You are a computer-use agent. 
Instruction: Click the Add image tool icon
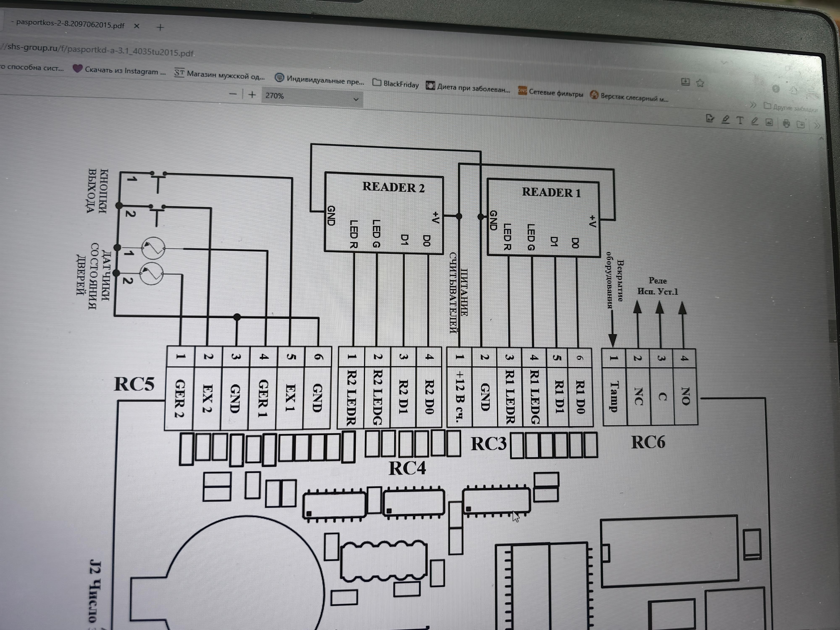(x=769, y=122)
